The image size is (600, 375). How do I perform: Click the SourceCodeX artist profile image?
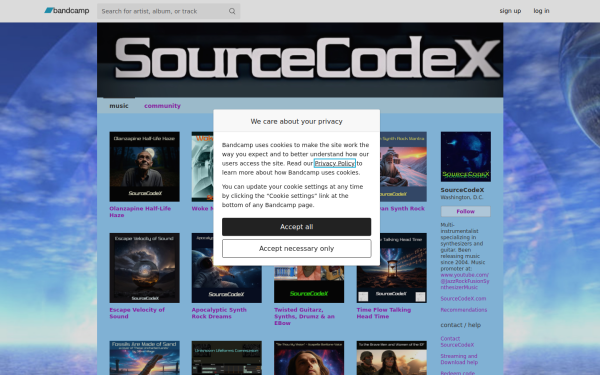(x=466, y=157)
